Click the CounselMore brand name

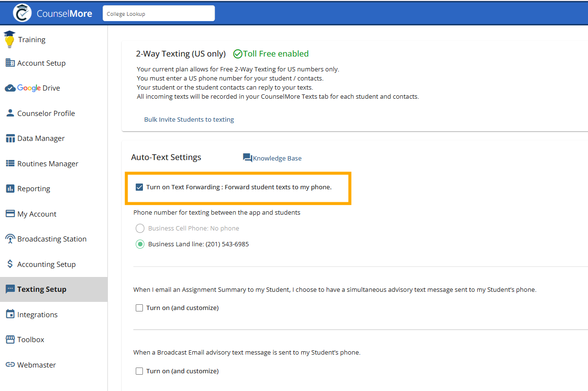click(x=64, y=13)
